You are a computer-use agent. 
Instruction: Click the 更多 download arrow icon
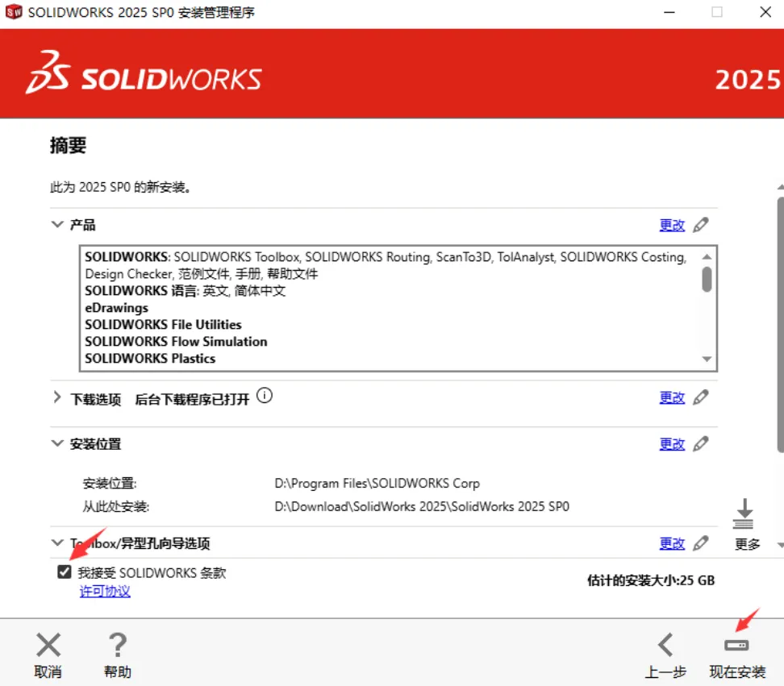point(744,513)
